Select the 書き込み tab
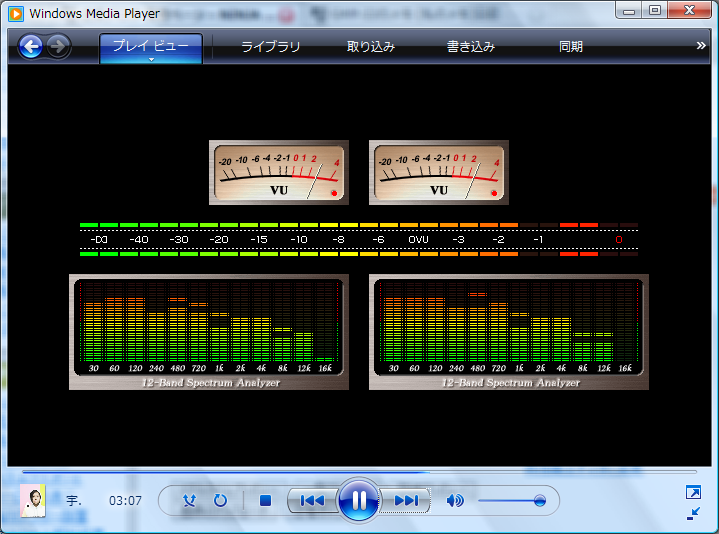 [x=470, y=47]
